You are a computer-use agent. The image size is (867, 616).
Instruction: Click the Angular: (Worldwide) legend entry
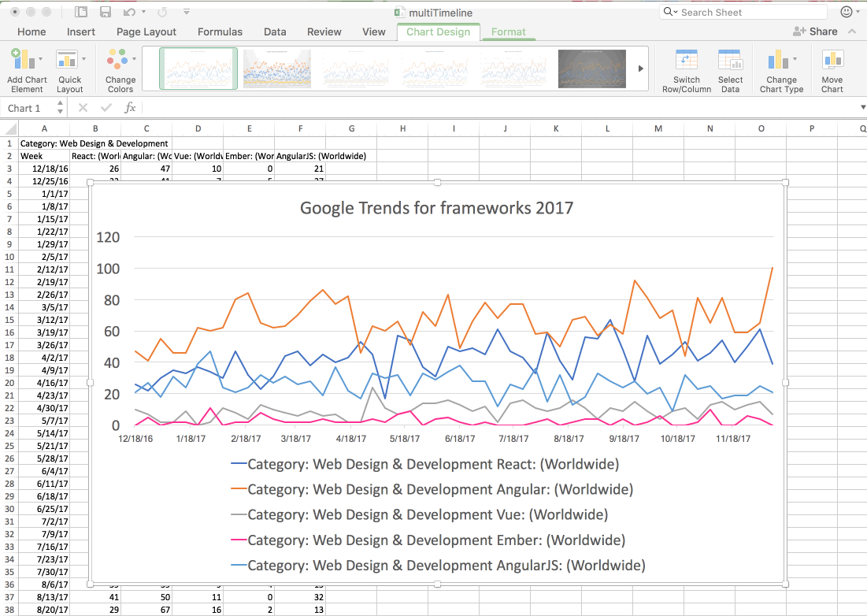click(x=432, y=489)
